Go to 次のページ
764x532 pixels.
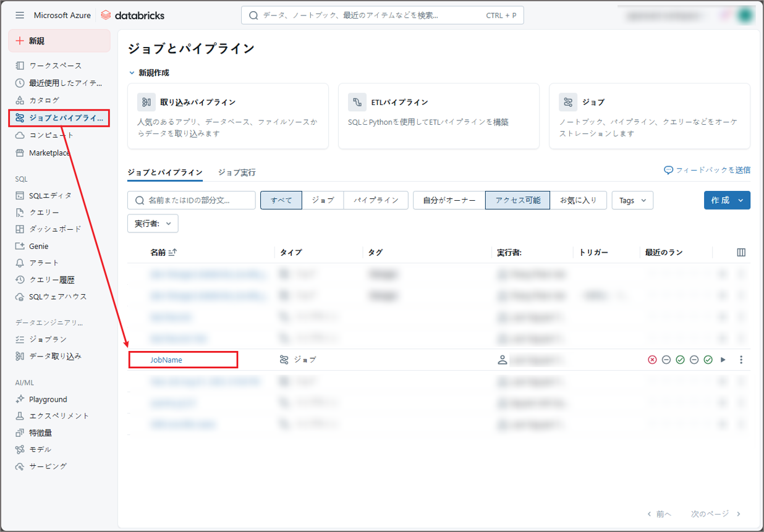716,513
